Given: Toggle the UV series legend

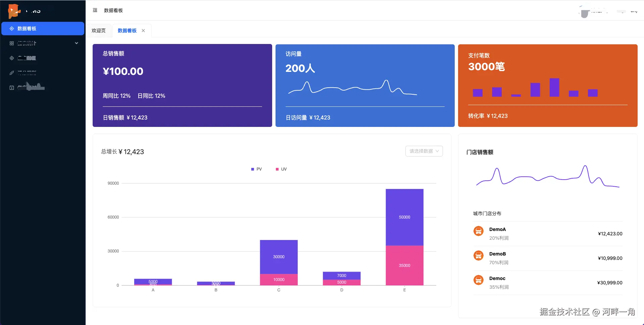Looking at the screenshot, I should point(281,169).
